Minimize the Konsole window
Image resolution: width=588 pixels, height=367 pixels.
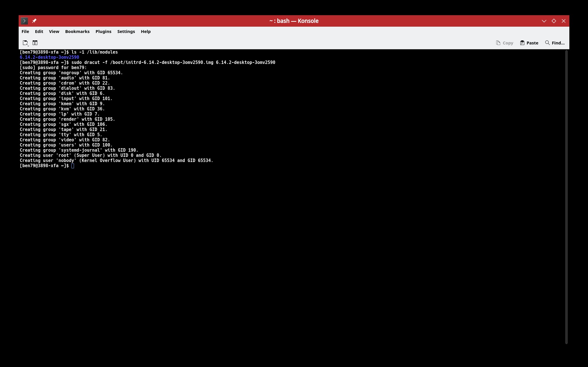pos(544,21)
